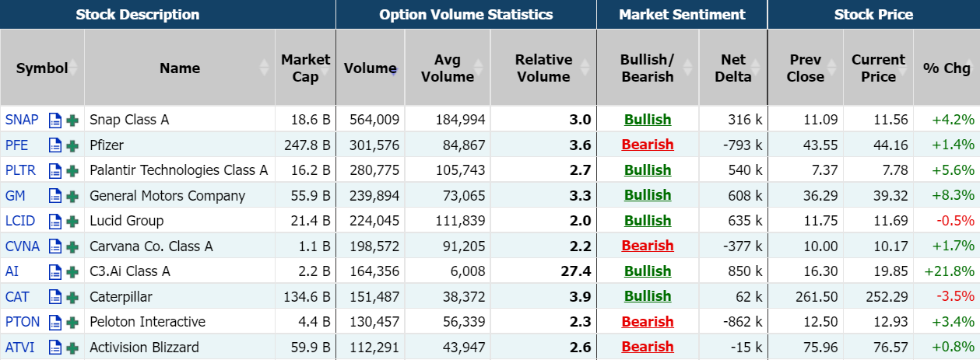Click the green plus icon for CAT
The width and height of the screenshot is (980, 360).
[72, 297]
